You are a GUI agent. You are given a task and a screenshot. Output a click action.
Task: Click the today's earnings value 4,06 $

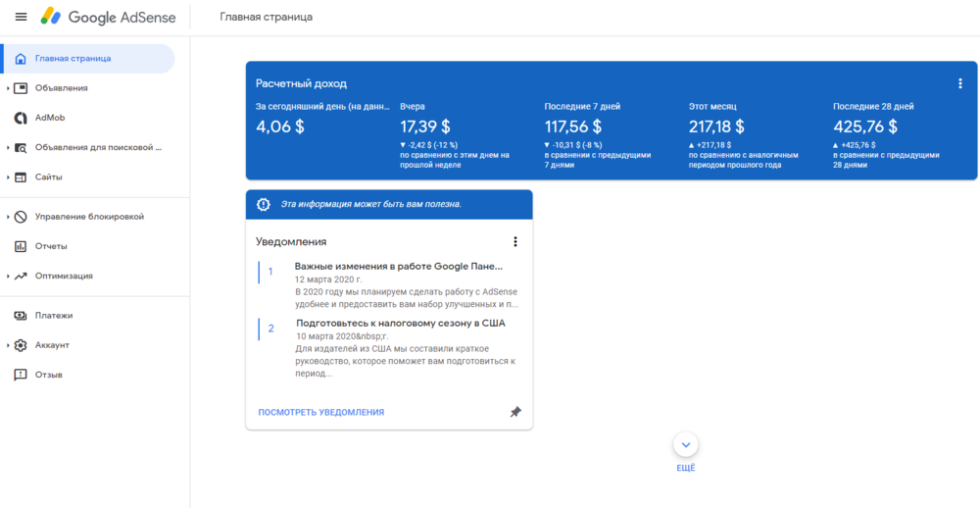(x=280, y=127)
